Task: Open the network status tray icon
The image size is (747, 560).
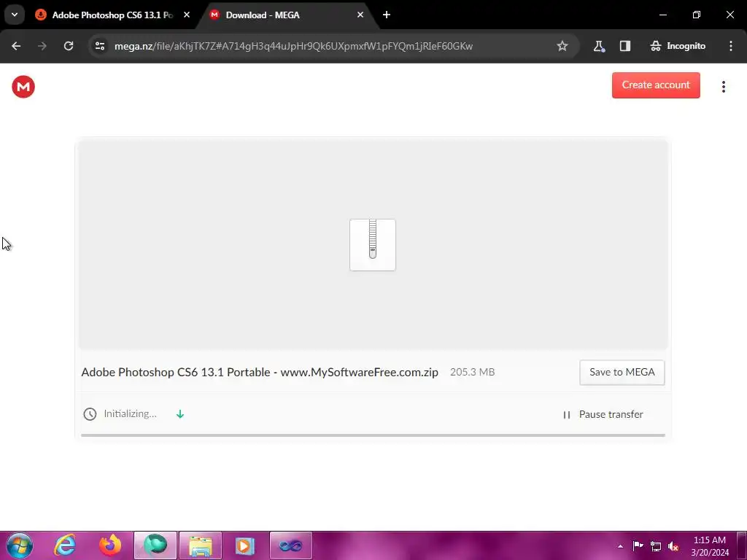Action: (x=656, y=547)
